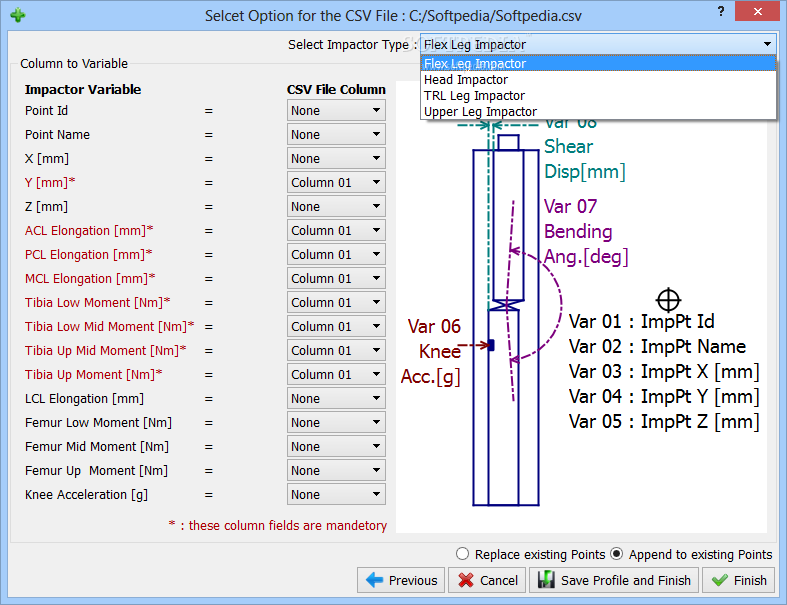Open Tibia Up Mid Moment column dropdown
The width and height of the screenshot is (787, 605).
(x=336, y=350)
